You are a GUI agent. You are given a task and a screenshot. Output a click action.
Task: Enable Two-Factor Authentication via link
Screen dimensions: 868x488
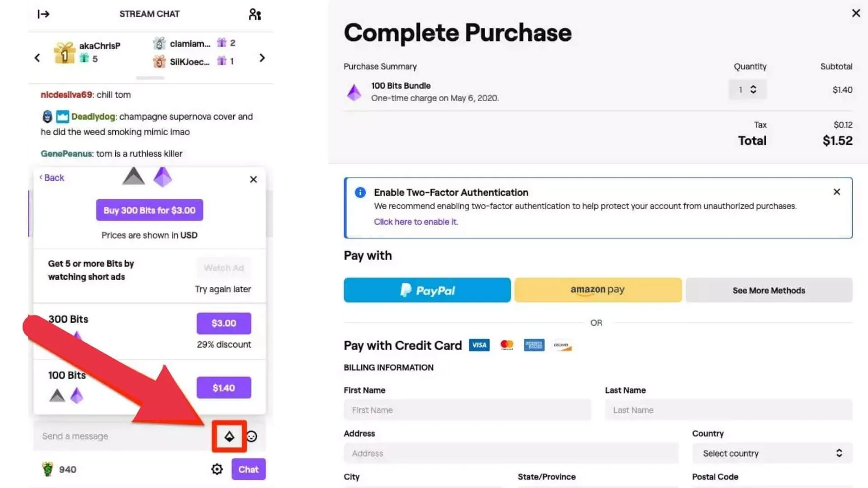[415, 221]
